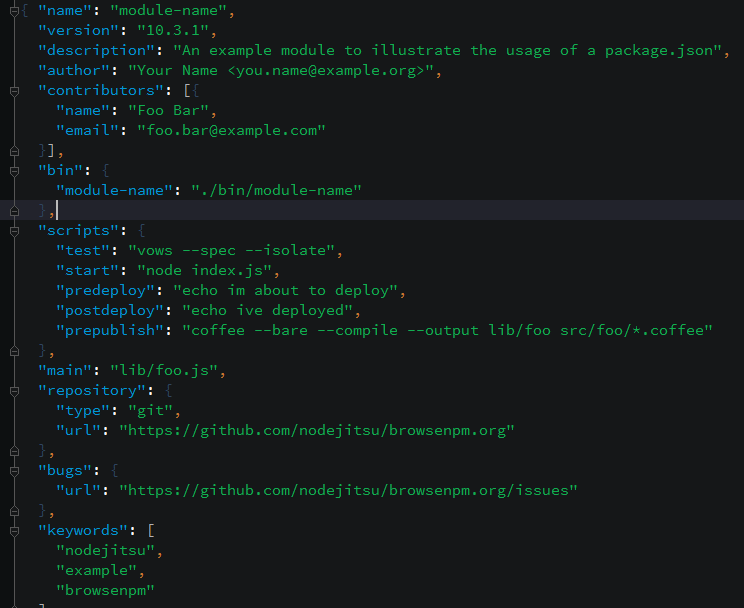Collapse the root object fold marker
Viewport: 744px width, 608px height.
pos(14,10)
